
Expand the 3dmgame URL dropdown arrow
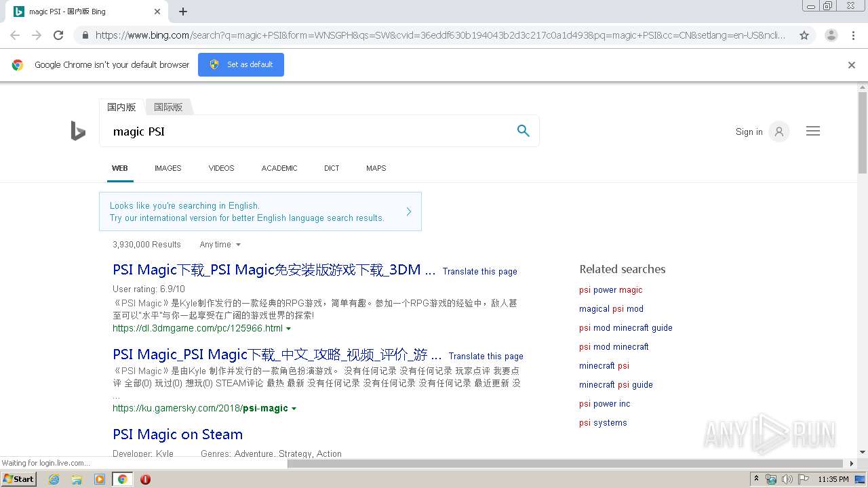(x=288, y=329)
